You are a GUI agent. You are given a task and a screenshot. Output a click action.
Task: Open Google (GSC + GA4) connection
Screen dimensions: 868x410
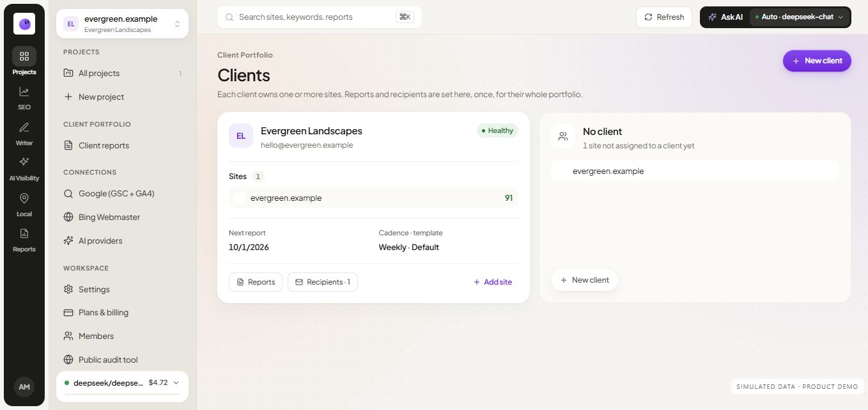coord(123,194)
